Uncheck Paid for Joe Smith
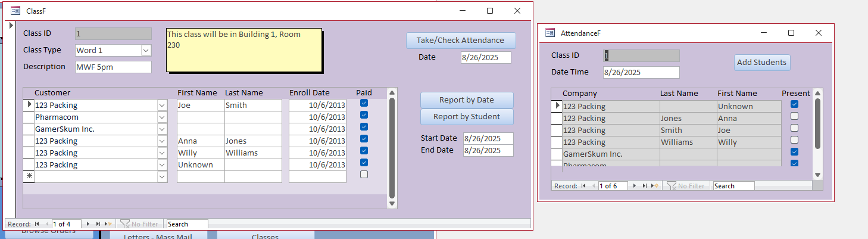This screenshot has width=868, height=239. point(364,103)
